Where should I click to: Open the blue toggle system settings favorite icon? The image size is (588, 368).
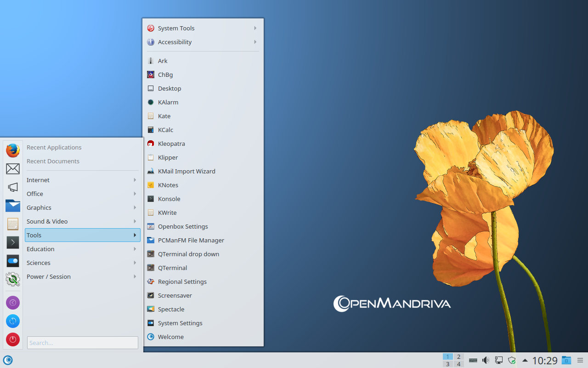pyautogui.click(x=13, y=261)
